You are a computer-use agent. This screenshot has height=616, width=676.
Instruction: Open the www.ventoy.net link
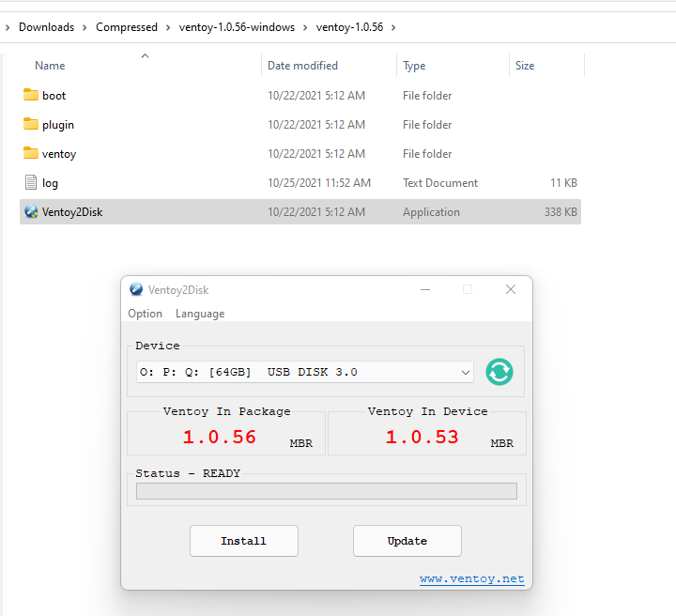pos(472,578)
